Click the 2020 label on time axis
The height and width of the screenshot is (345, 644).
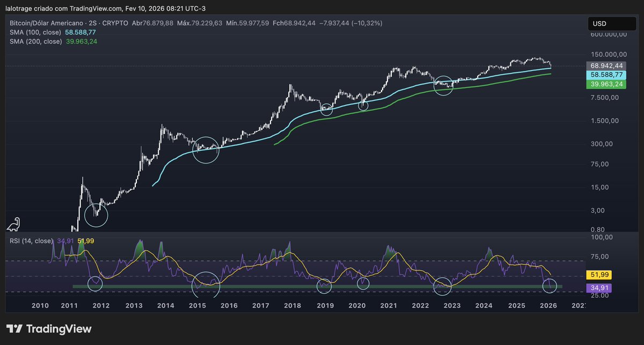click(x=356, y=305)
